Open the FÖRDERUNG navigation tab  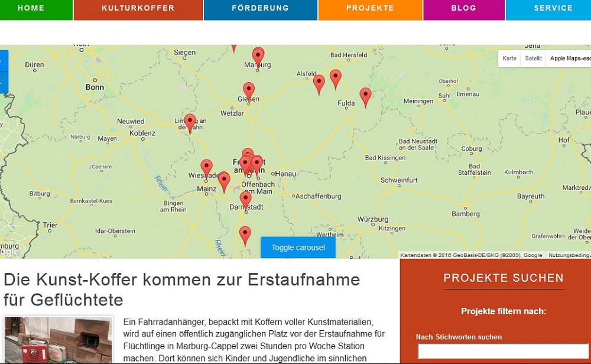[260, 9]
